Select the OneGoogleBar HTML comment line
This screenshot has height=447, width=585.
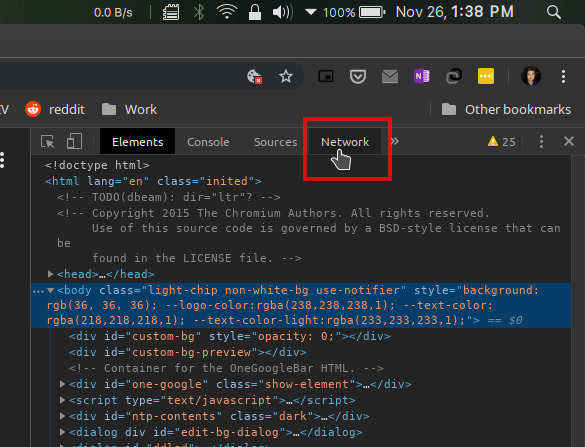(x=226, y=368)
